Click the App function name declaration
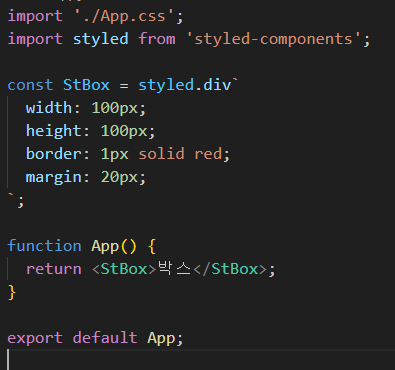The height and width of the screenshot is (370, 395). 105,246
